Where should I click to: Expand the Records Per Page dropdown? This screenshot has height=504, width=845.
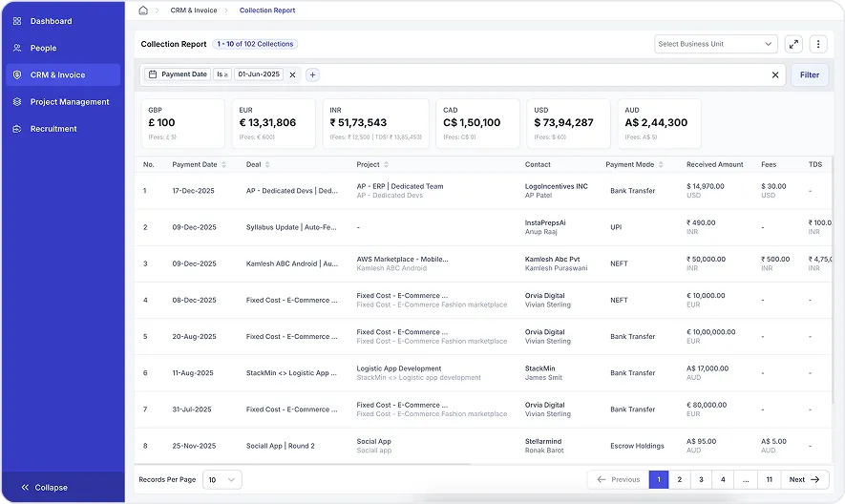[x=222, y=480]
